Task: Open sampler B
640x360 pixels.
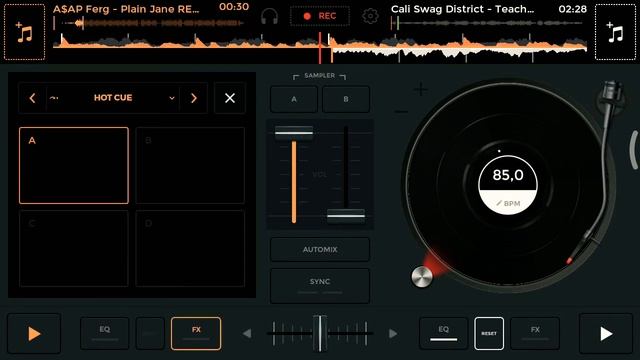Action: [346, 99]
